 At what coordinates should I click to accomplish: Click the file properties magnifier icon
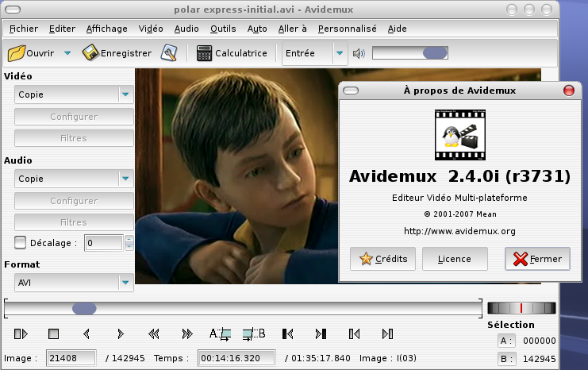[x=169, y=53]
